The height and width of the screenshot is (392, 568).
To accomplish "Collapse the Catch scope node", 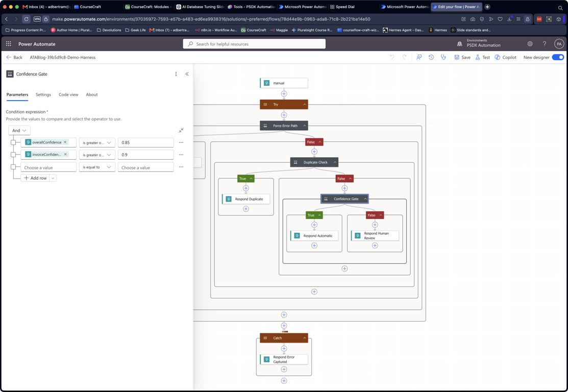I will coord(305,338).
